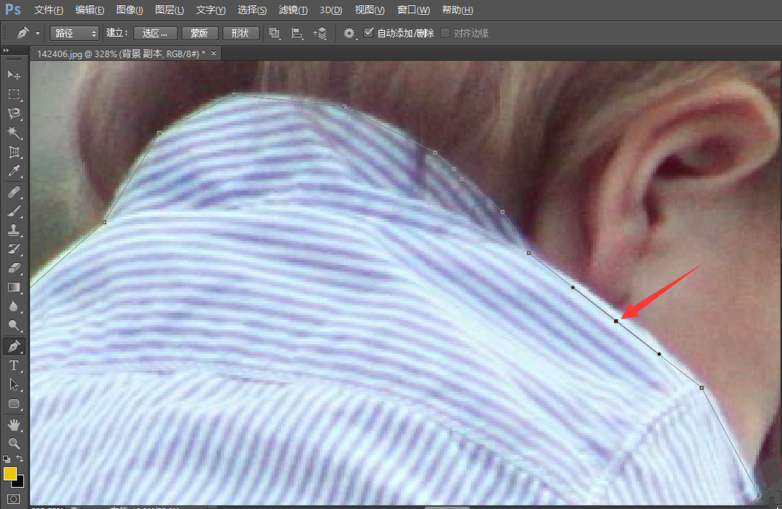The image size is (782, 509).
Task: Open the 图像(I) menu
Action: pos(129,10)
